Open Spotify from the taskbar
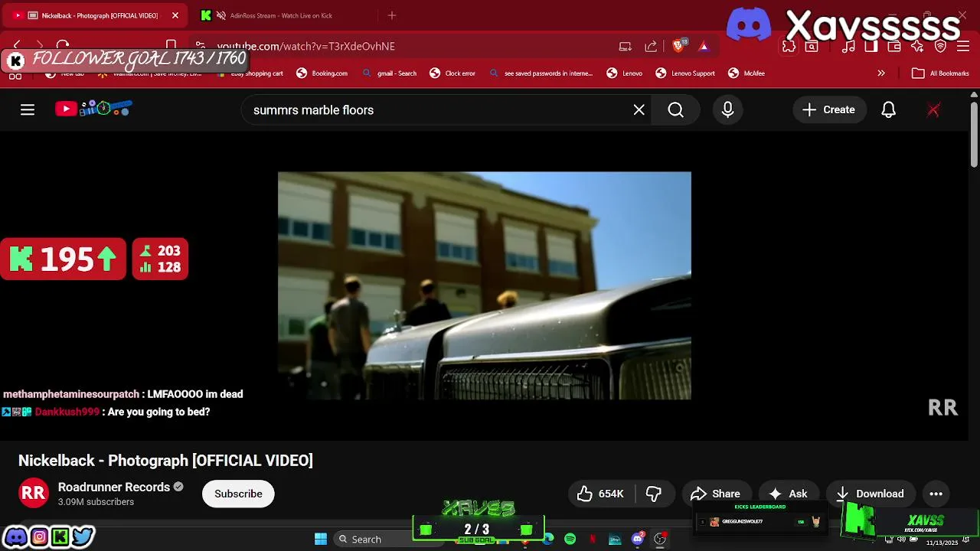This screenshot has width=980, height=551. click(x=570, y=539)
